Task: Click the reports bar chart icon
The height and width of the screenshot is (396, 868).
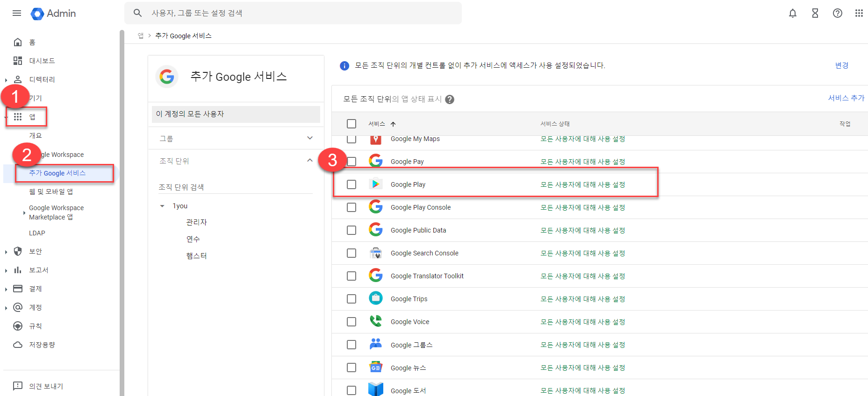Action: pyautogui.click(x=18, y=270)
